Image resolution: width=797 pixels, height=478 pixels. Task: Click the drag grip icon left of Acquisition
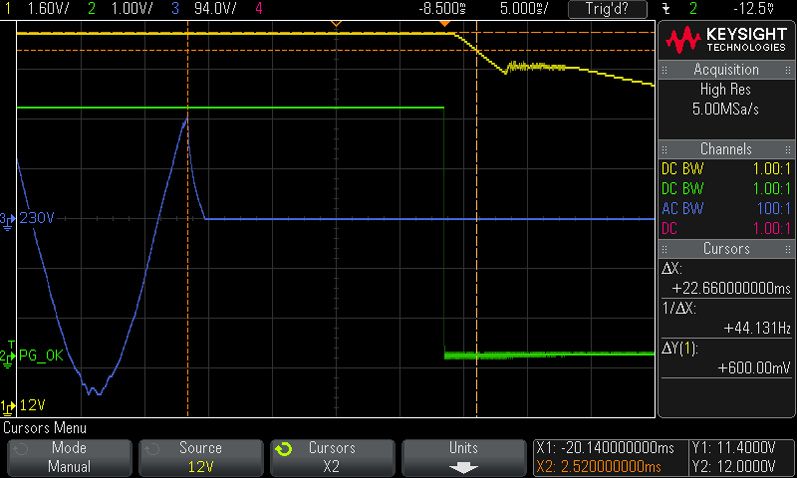(664, 70)
